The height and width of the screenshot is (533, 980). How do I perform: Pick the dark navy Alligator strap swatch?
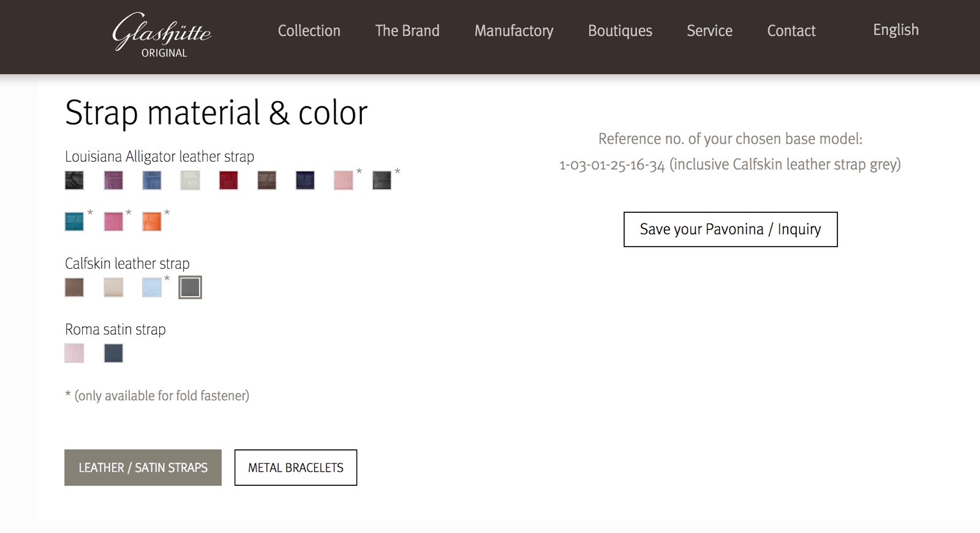305,180
